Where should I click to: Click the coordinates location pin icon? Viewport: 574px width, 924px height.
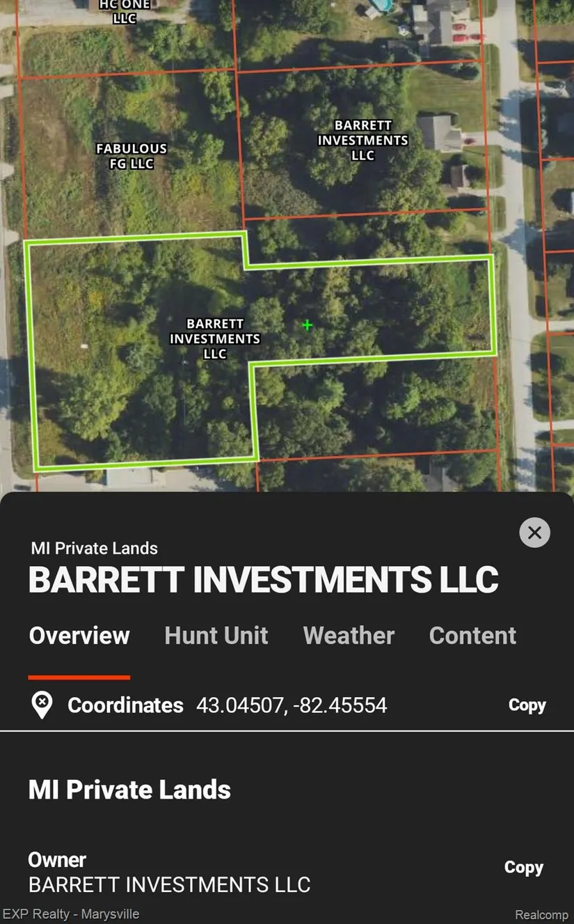click(43, 705)
